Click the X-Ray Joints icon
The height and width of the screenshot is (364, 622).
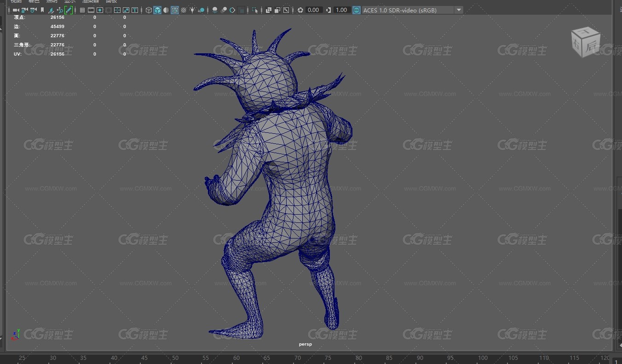point(286,10)
